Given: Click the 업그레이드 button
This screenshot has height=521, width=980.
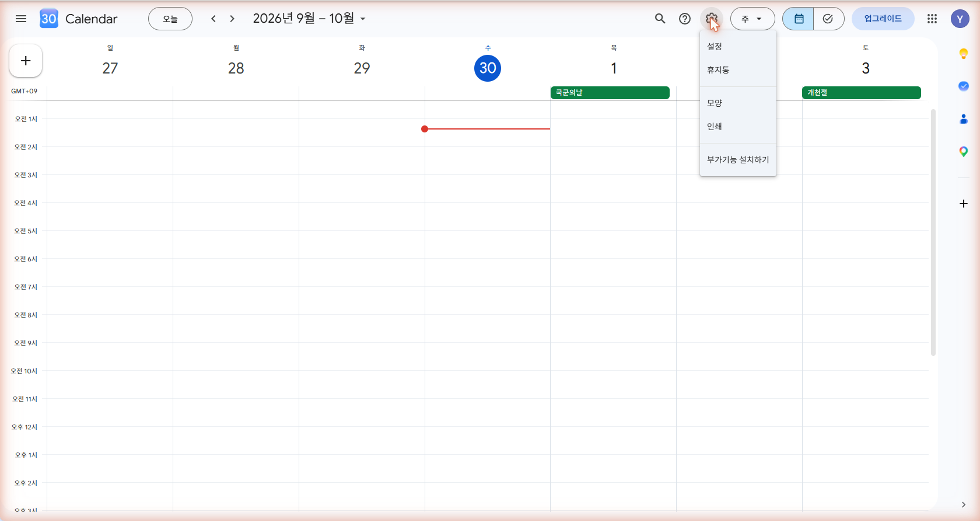Looking at the screenshot, I should (x=883, y=19).
